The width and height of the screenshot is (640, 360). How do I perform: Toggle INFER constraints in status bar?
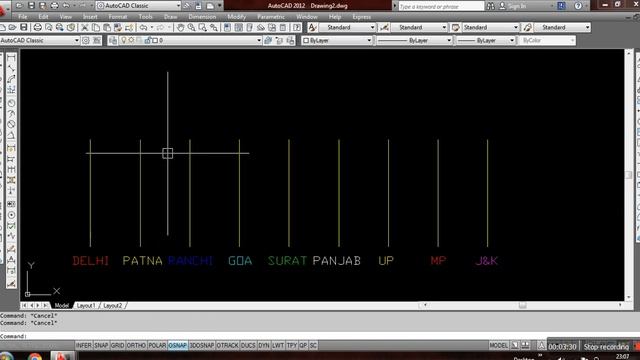[x=84, y=345]
